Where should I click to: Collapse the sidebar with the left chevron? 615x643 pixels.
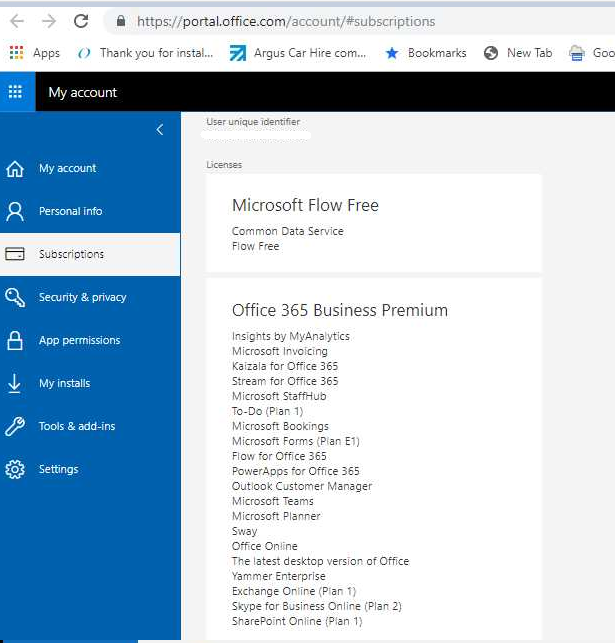[x=160, y=130]
